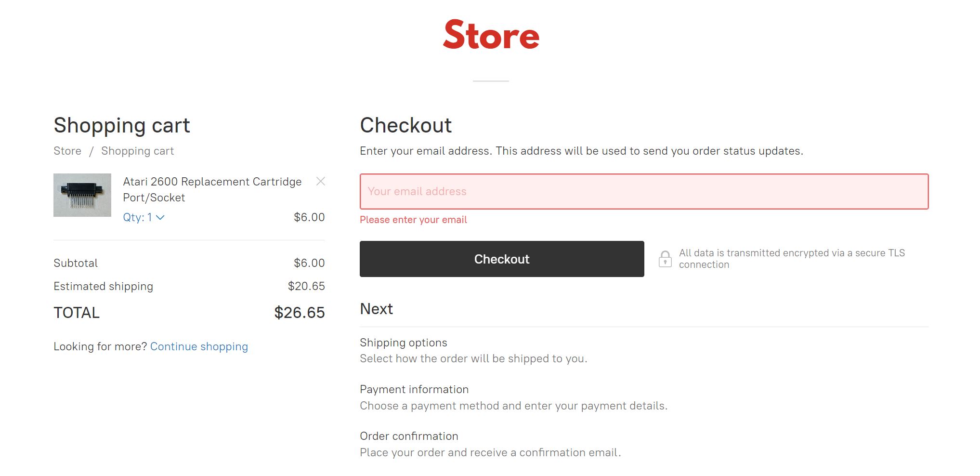Expand the Qty: 1 quantity dropdown
980x476 pixels.
coord(144,217)
